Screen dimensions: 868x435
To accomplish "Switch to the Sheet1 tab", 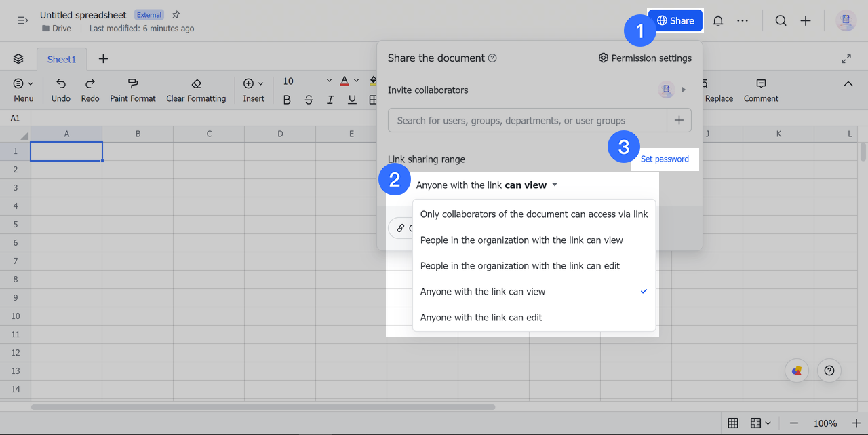I will (61, 59).
